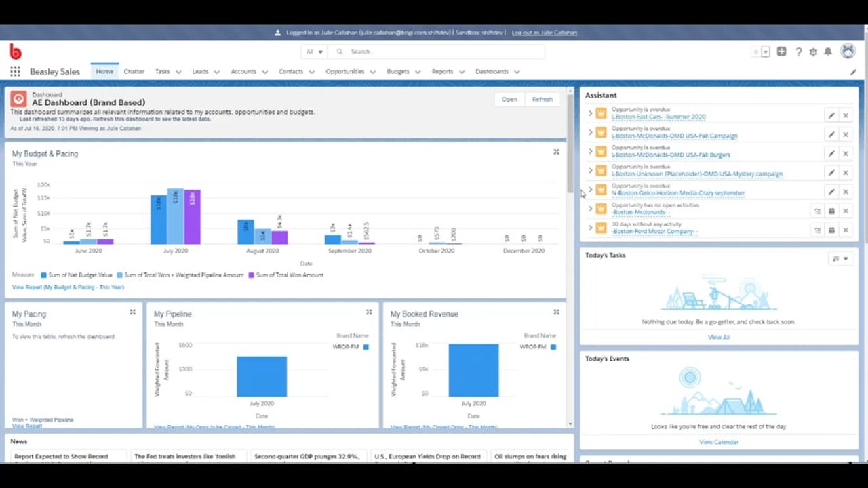Viewport: 868px width, 488px height.
Task: Dismiss the Boston-Ford Motor Company reminder
Action: click(846, 230)
